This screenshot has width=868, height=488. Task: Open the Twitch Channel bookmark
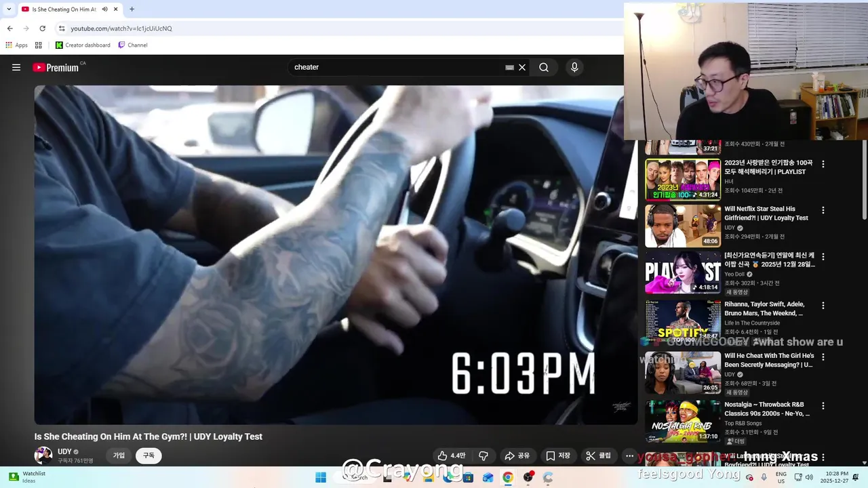pos(132,45)
